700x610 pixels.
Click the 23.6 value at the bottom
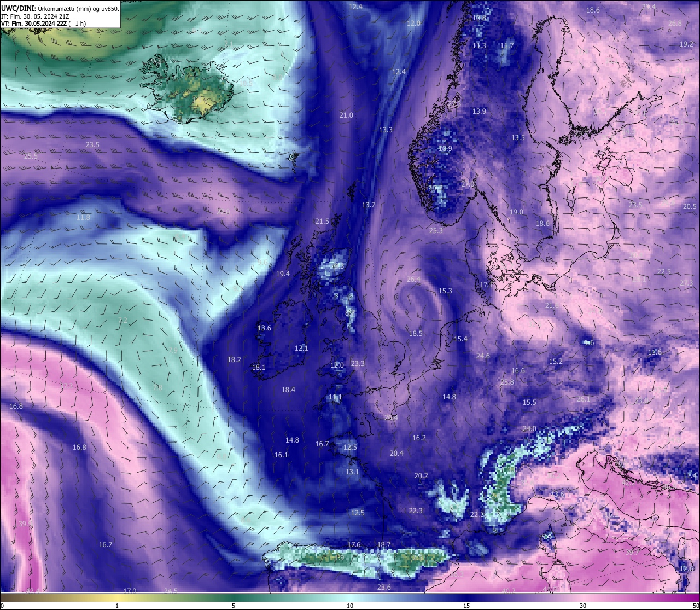(384, 587)
